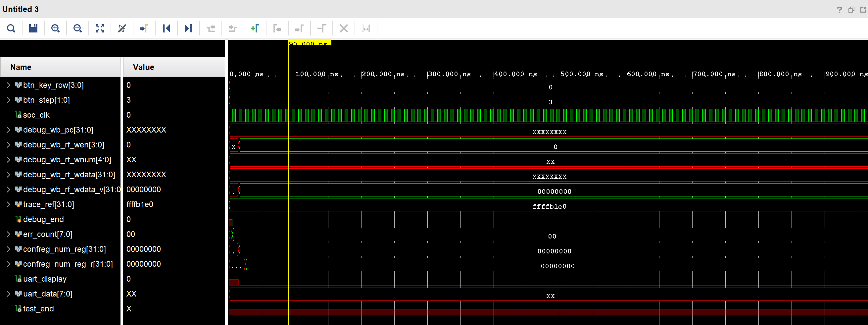This screenshot has height=325, width=868.
Task: Add a marker with green plus icon
Action: pyautogui.click(x=255, y=28)
